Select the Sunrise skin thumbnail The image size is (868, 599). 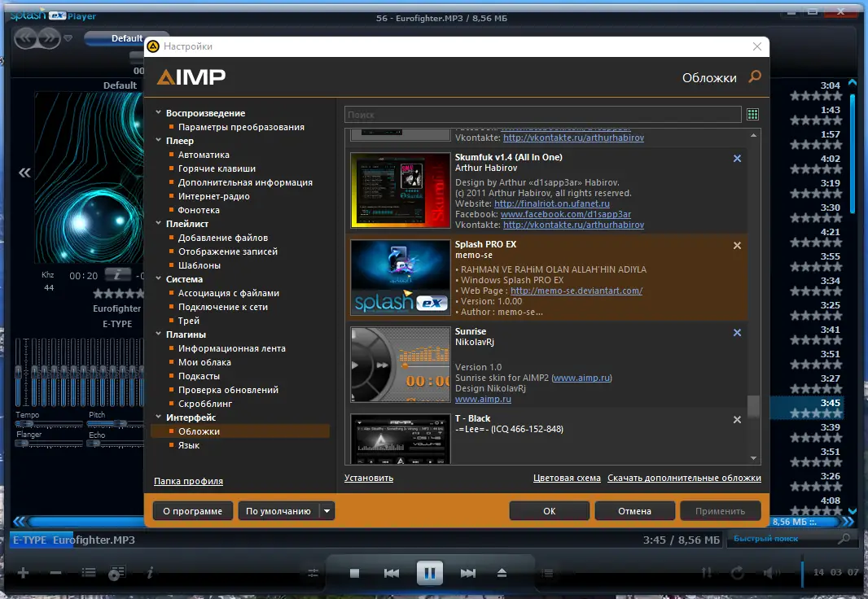coord(401,365)
